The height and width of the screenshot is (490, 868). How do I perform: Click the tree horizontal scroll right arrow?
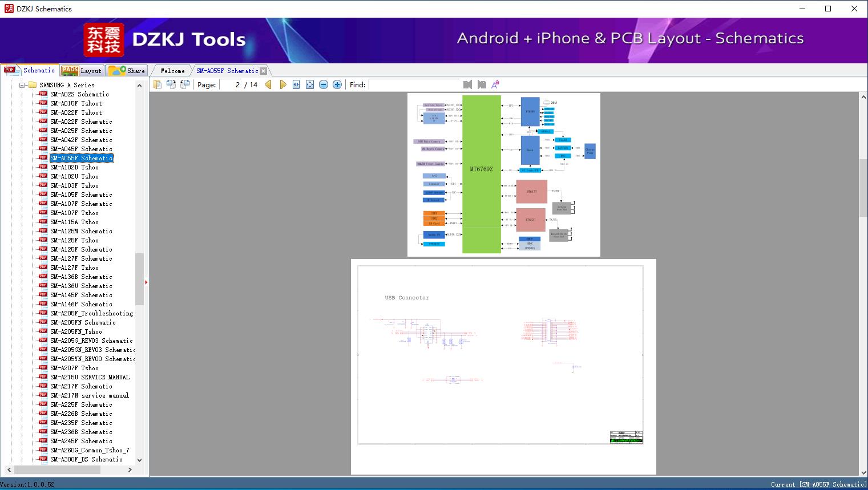[130, 469]
